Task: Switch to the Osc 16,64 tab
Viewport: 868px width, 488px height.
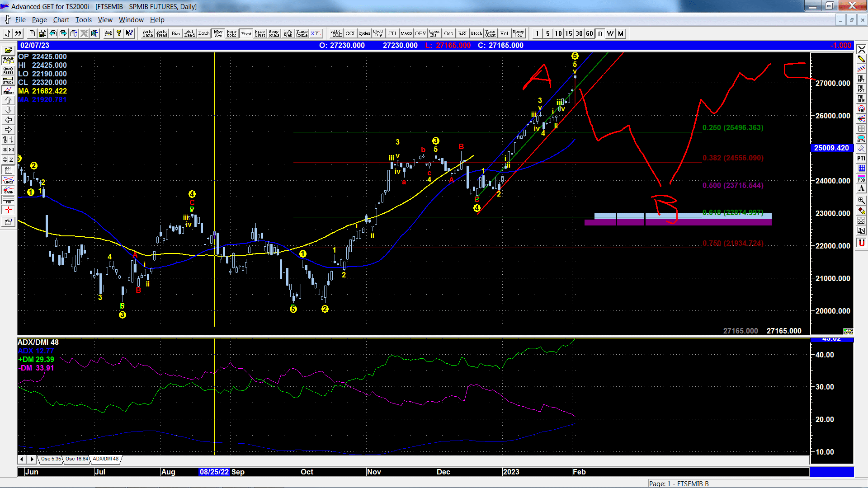Action: click(76, 459)
